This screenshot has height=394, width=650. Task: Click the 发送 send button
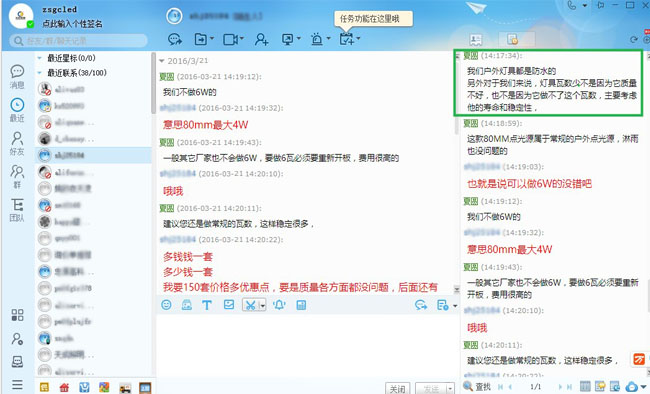[431, 389]
